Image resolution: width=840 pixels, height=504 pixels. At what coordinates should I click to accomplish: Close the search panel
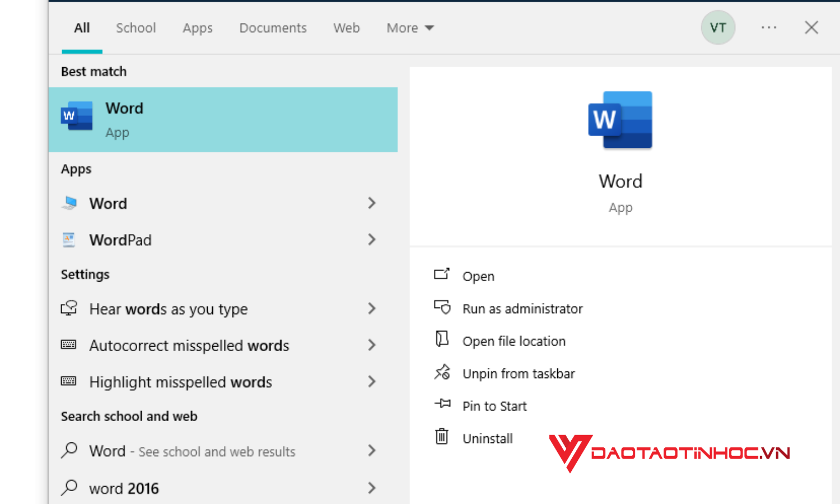[x=811, y=27]
